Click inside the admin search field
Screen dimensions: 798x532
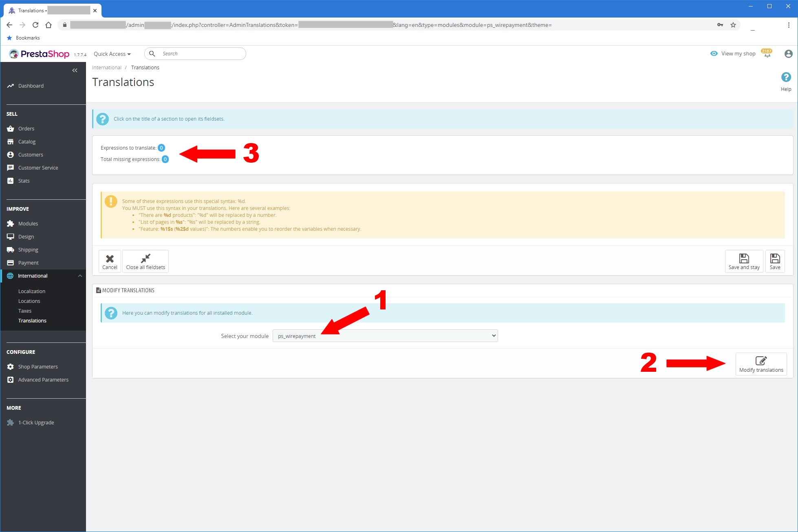click(x=200, y=53)
